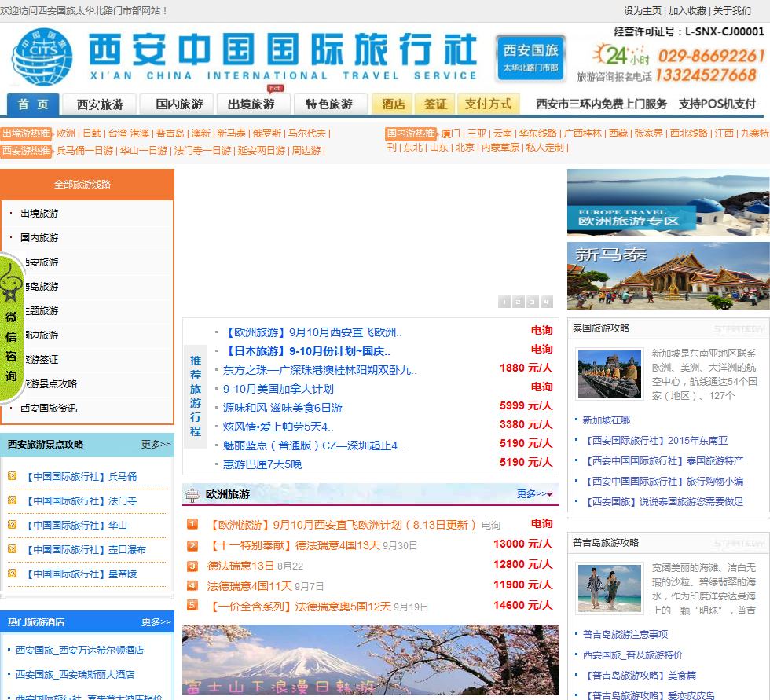Image resolution: width=770 pixels, height=700 pixels.
Task: Click the signpost icon beside 欧洲旅游 header
Action: tap(192, 495)
